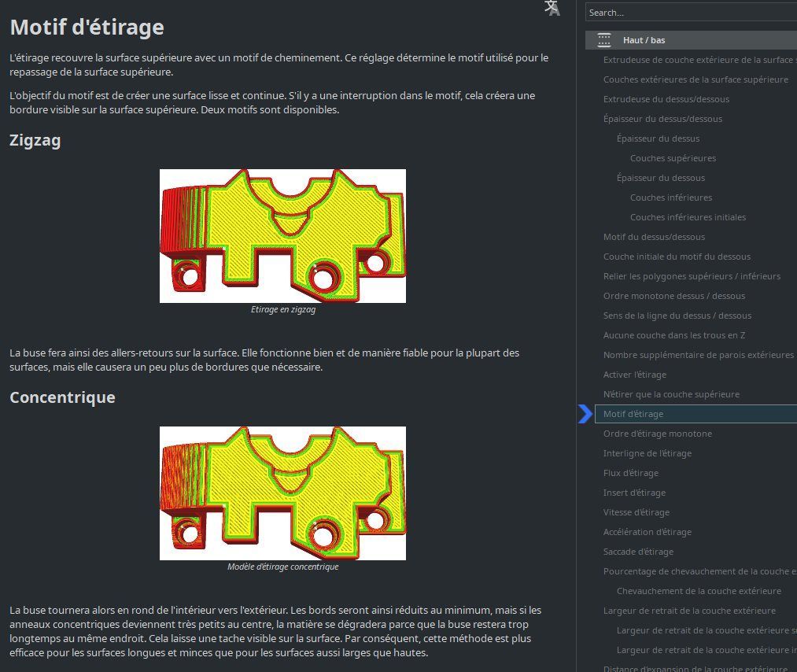Click the Zigzag section heading
Screen dimensions: 797x672
coord(35,141)
